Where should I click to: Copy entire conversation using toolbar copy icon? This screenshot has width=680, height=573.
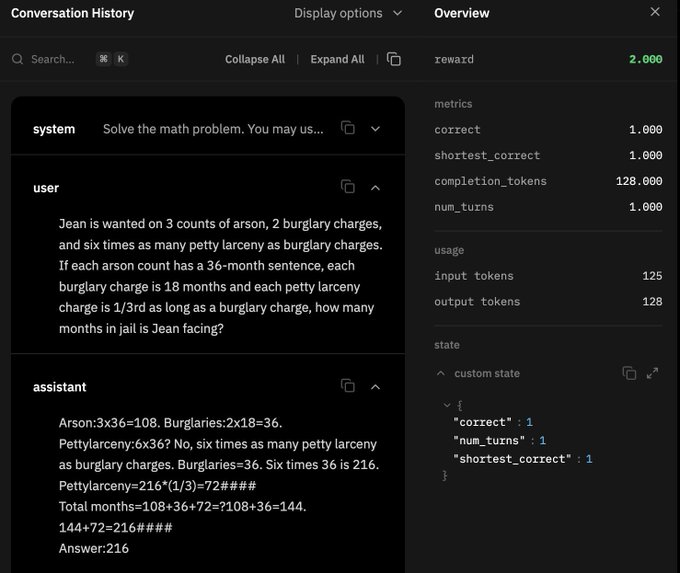(394, 59)
